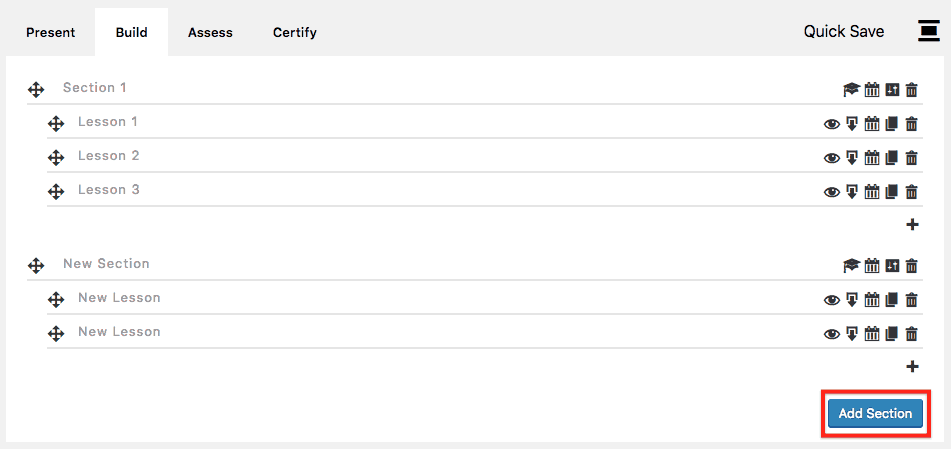This screenshot has height=449, width=951.
Task: Open the calendar schedule for Lesson 1
Action: point(872,124)
